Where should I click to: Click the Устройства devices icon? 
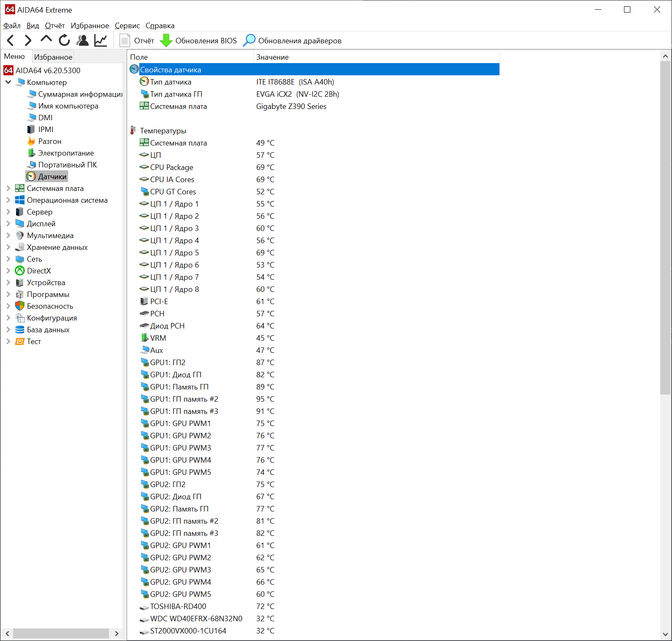pyautogui.click(x=20, y=283)
